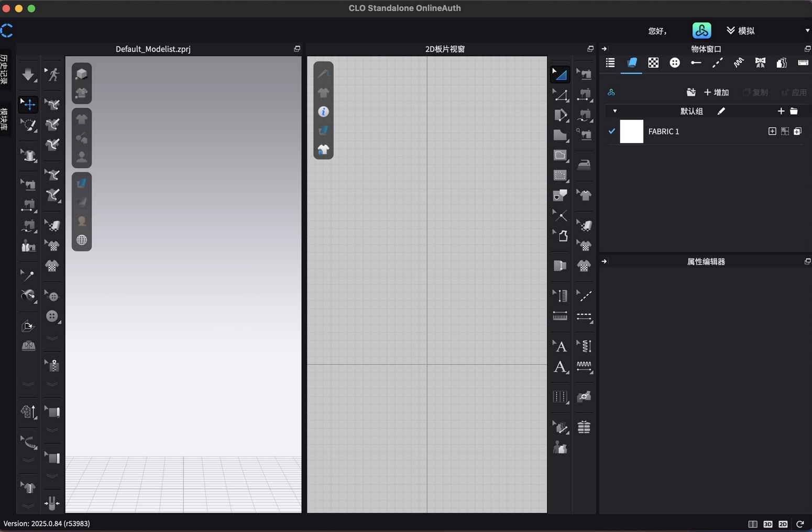This screenshot has width=812, height=532.
Task: Choose the Steam iron tool in 2D toolbar
Action: coord(584,165)
